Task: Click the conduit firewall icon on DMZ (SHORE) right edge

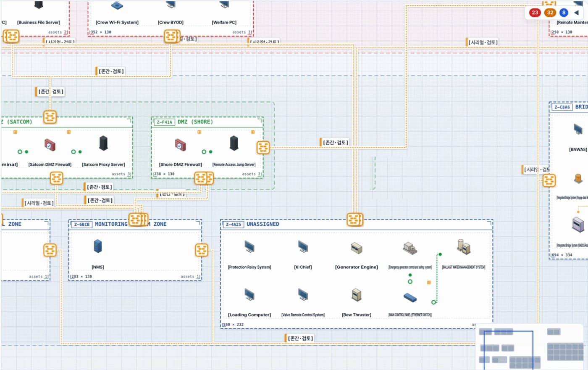Action: click(263, 147)
